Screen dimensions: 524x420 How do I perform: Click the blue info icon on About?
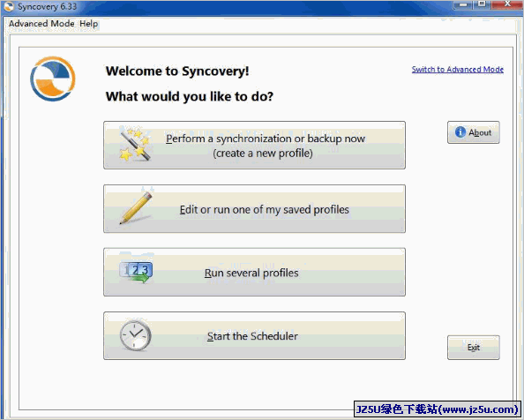[x=460, y=132]
